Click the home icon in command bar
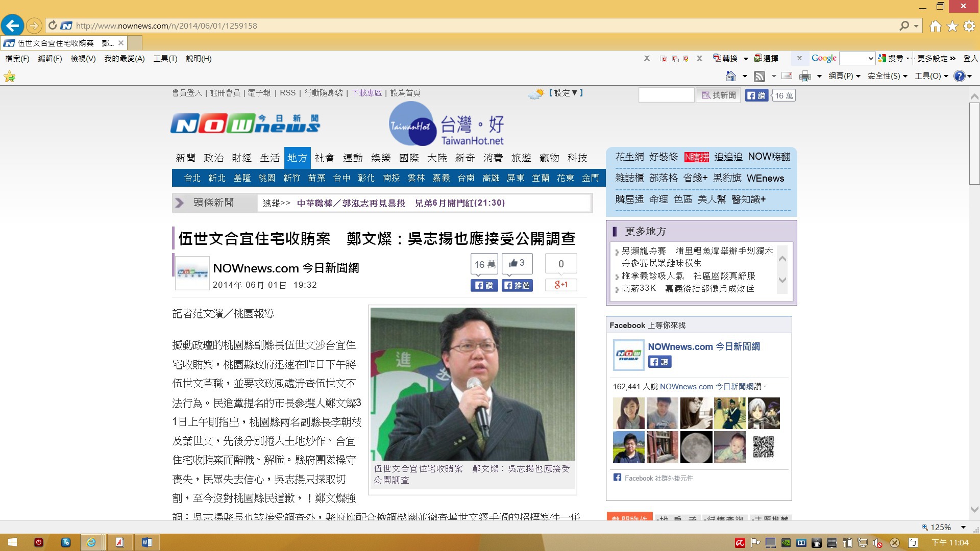This screenshot has height=551, width=980. [x=731, y=77]
